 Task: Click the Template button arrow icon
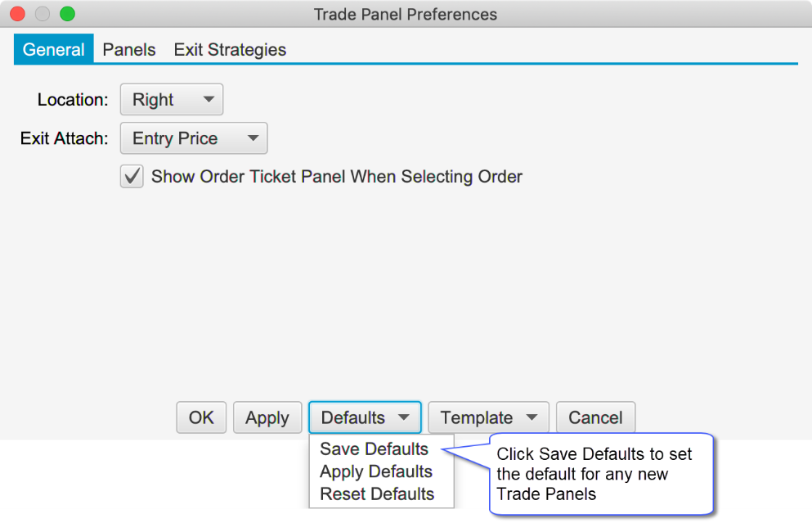click(x=532, y=417)
